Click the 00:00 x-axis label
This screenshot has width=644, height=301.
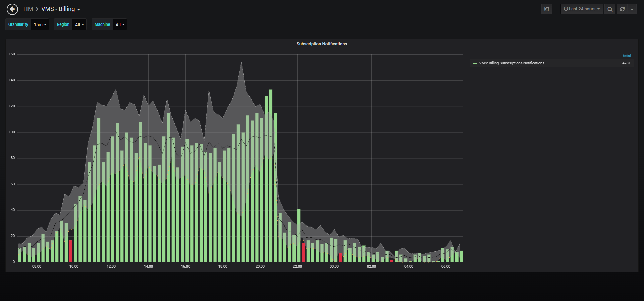(x=334, y=266)
